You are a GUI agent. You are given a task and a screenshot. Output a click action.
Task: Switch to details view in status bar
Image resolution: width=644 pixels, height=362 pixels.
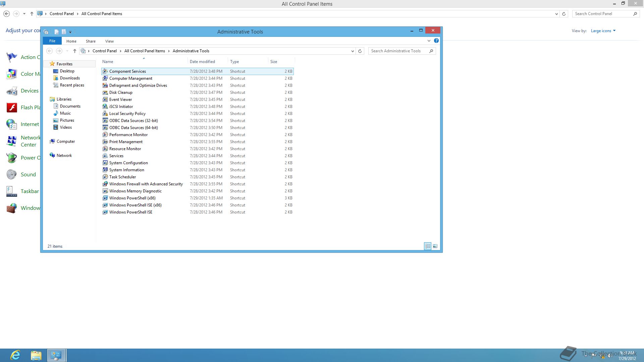click(428, 246)
